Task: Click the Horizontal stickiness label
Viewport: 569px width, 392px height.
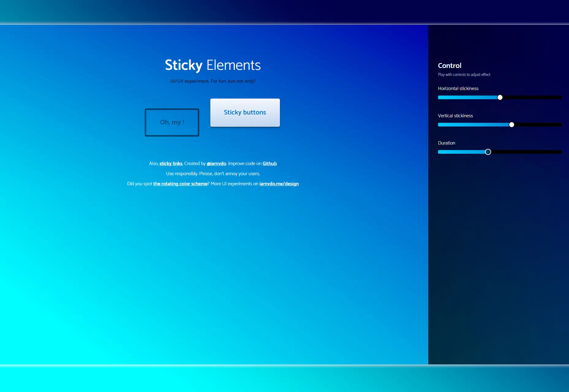Action: 458,88
